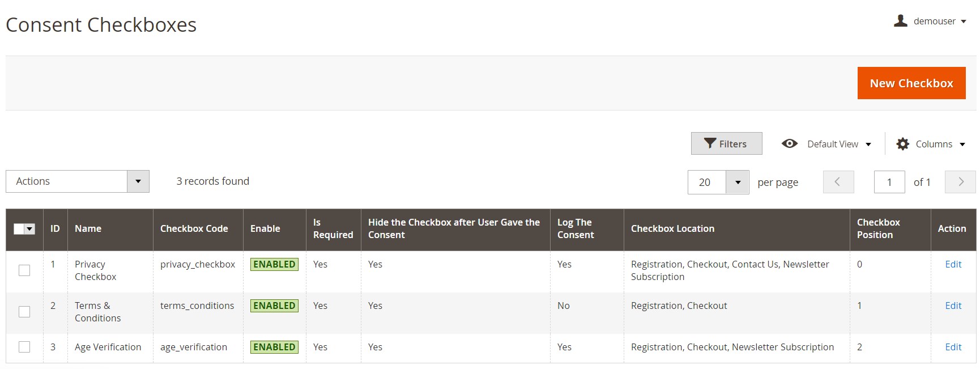Click the eye icon for Default View
980x369 pixels.
789,143
